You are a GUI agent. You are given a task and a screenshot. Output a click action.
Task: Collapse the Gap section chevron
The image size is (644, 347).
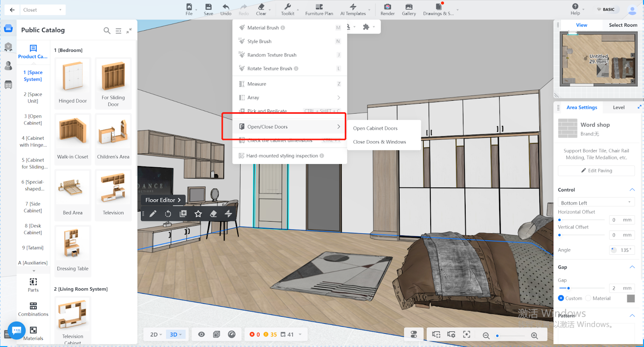point(632,267)
